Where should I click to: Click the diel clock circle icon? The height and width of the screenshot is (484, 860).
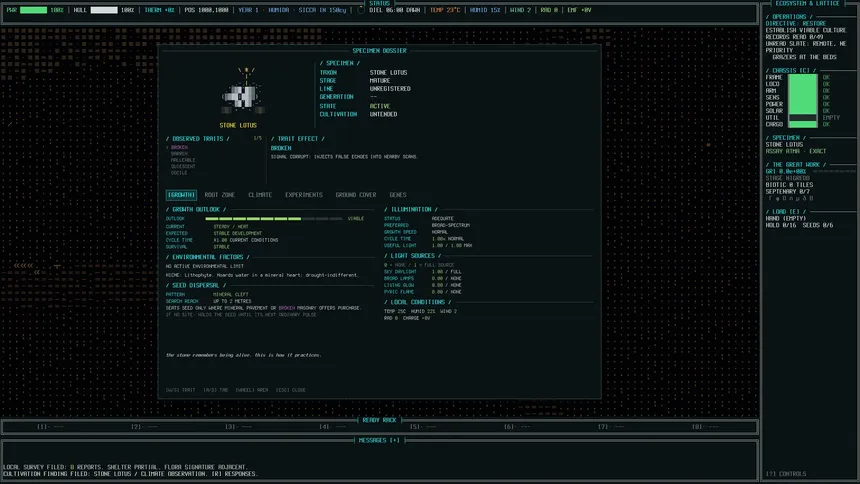[361, 10]
